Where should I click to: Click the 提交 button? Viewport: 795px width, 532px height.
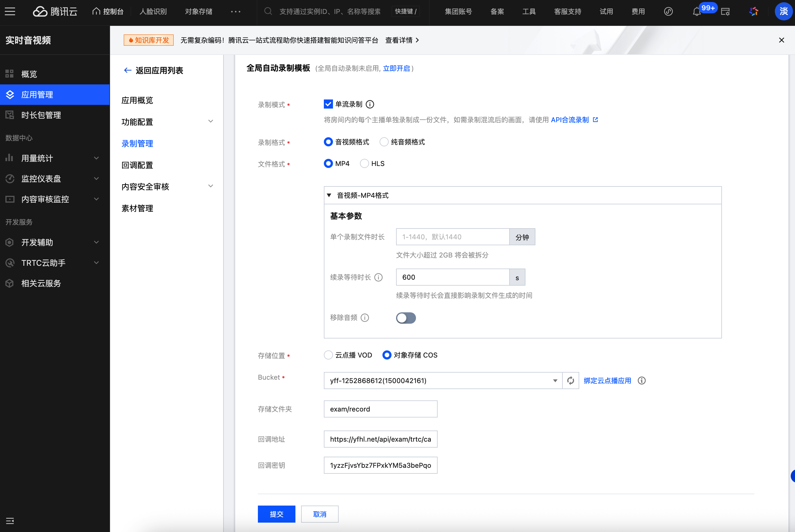click(276, 514)
